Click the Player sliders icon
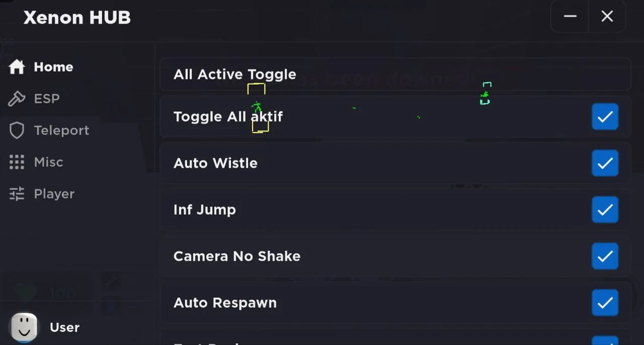The image size is (644, 345). pyautogui.click(x=17, y=194)
